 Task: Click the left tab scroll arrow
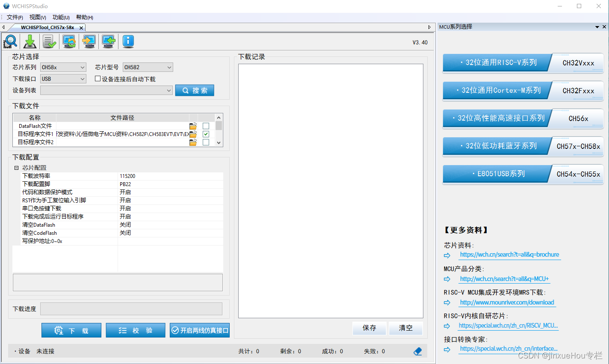(3, 27)
